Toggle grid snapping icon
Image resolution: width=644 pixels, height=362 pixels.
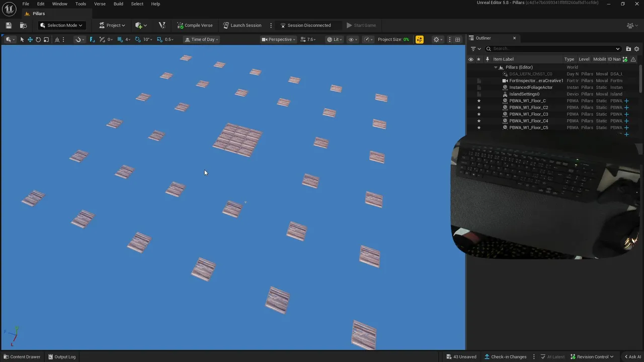(x=120, y=39)
